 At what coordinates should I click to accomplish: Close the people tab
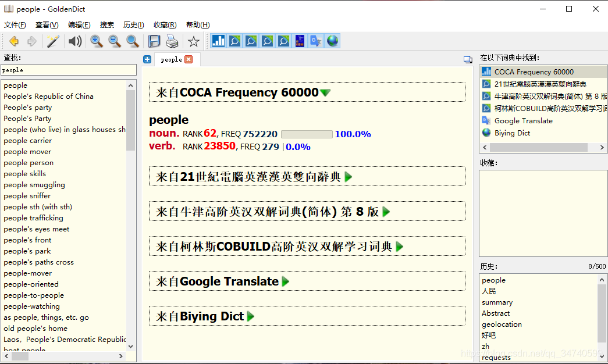tap(189, 59)
